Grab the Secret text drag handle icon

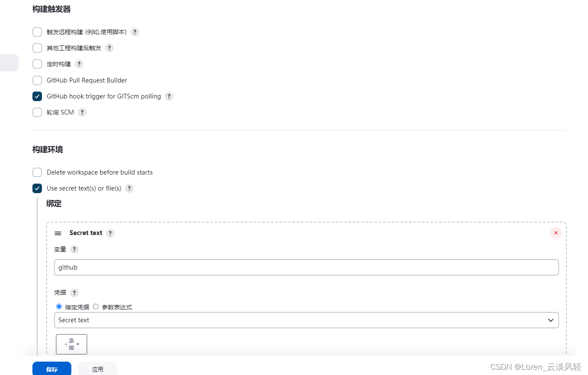pos(58,233)
